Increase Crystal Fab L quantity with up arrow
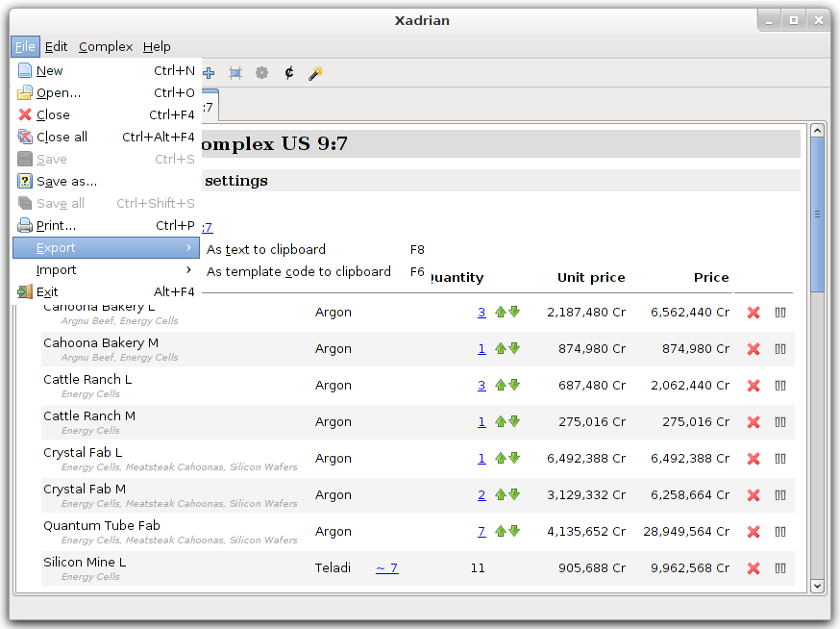Screen dimensions: 840x629 501,458
